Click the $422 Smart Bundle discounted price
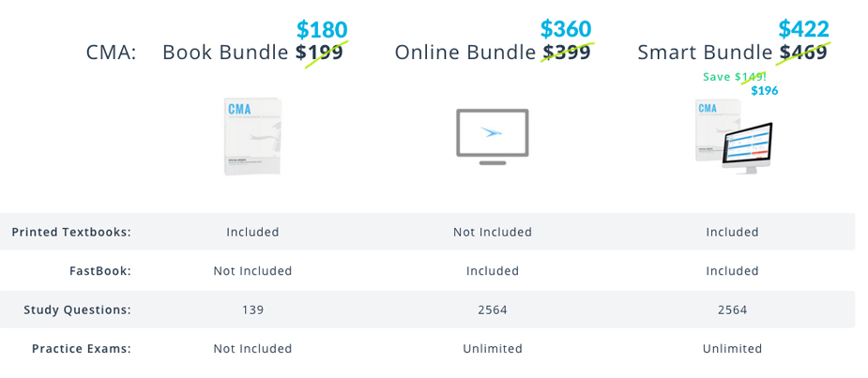868x378 pixels. click(803, 29)
